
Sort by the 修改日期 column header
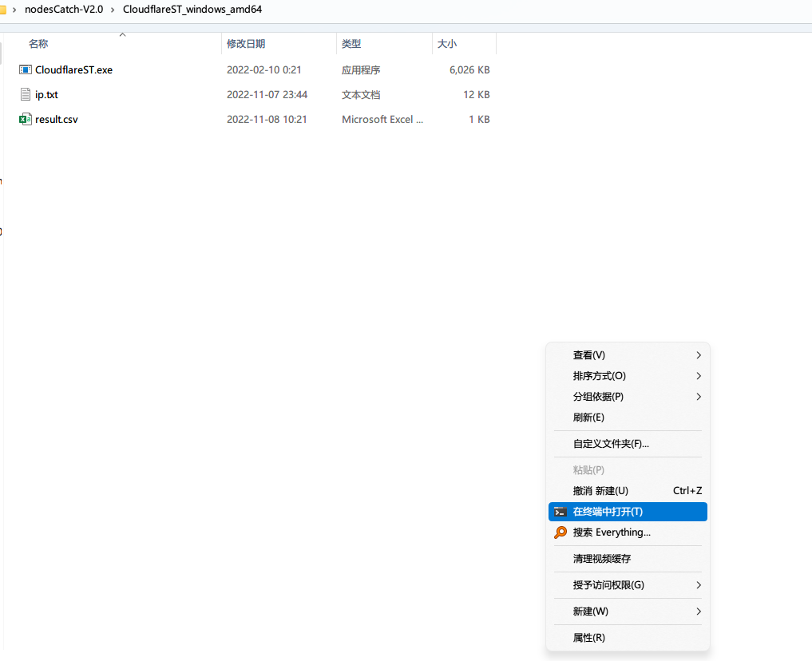pyautogui.click(x=246, y=45)
